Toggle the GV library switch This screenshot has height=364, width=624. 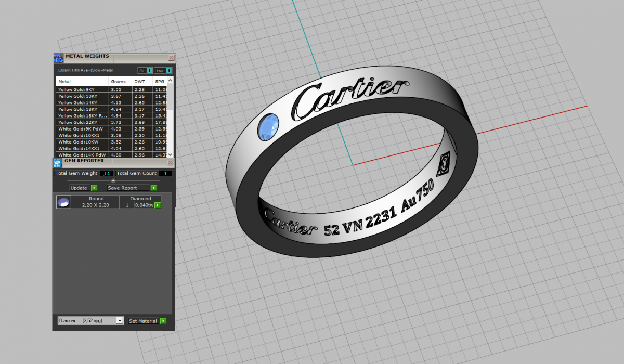149,71
